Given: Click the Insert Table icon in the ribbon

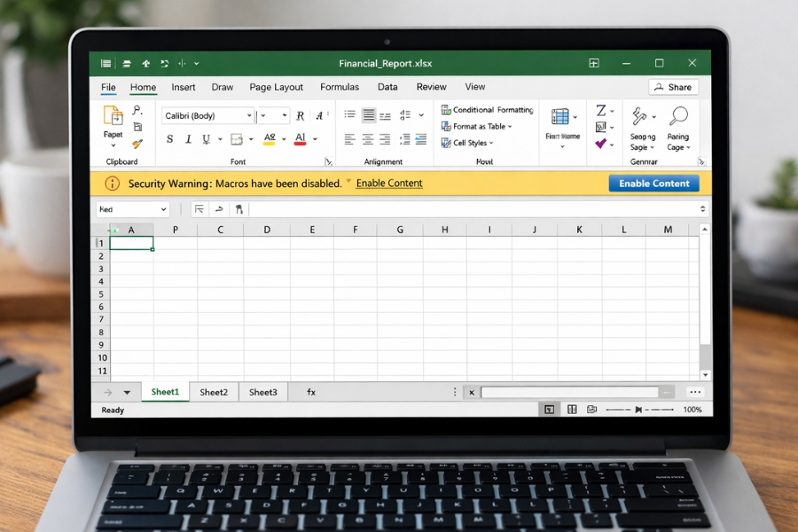Looking at the screenshot, I should pos(560,116).
